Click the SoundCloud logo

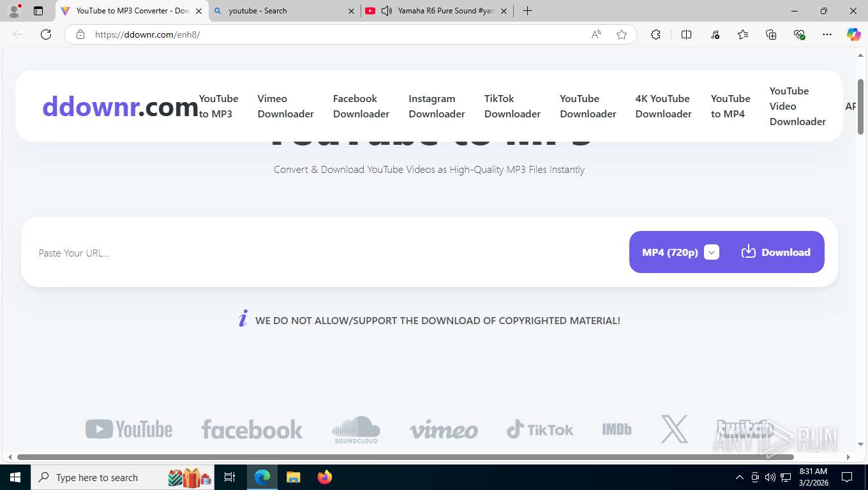(x=356, y=429)
